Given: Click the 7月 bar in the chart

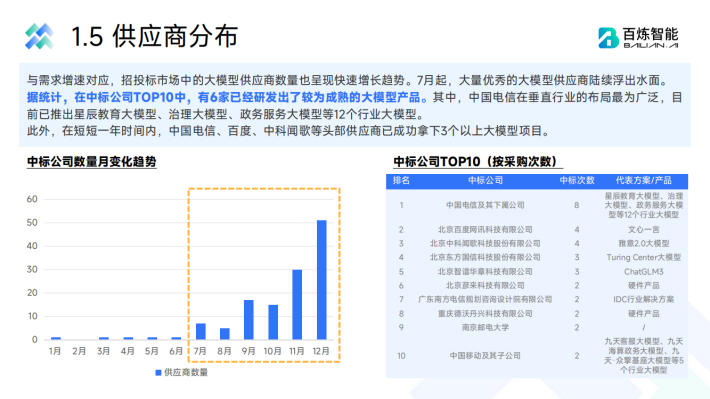Looking at the screenshot, I should 201,331.
